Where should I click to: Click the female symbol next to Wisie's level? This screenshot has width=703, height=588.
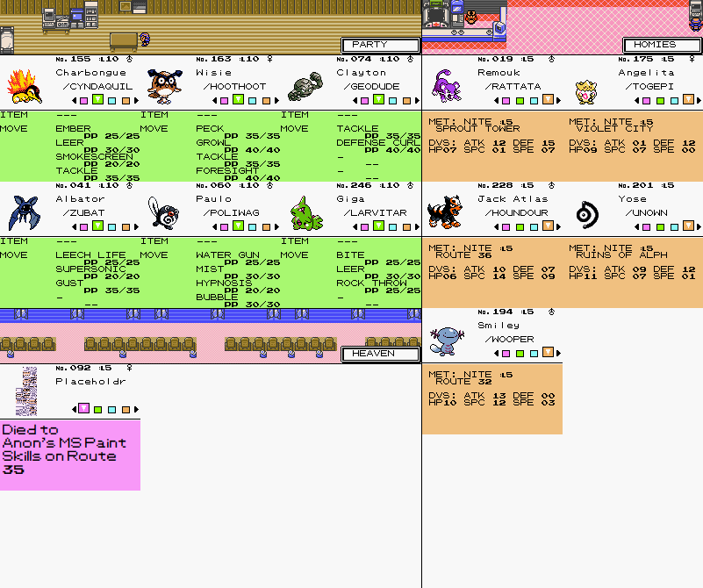[270, 59]
